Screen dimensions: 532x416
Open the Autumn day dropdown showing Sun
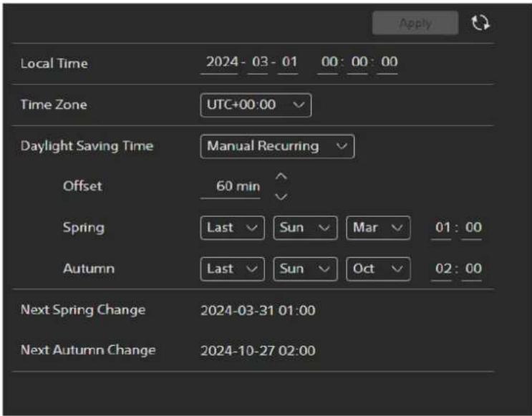click(305, 269)
